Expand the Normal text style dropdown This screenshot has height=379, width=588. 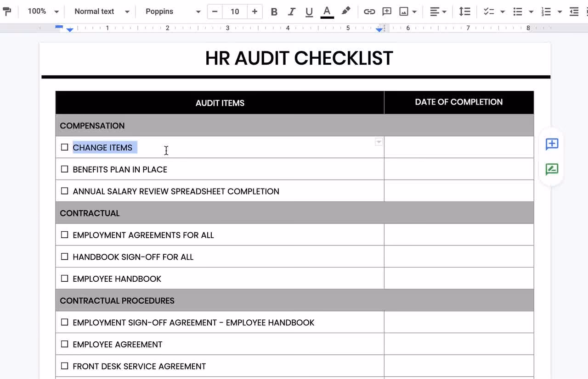point(102,11)
